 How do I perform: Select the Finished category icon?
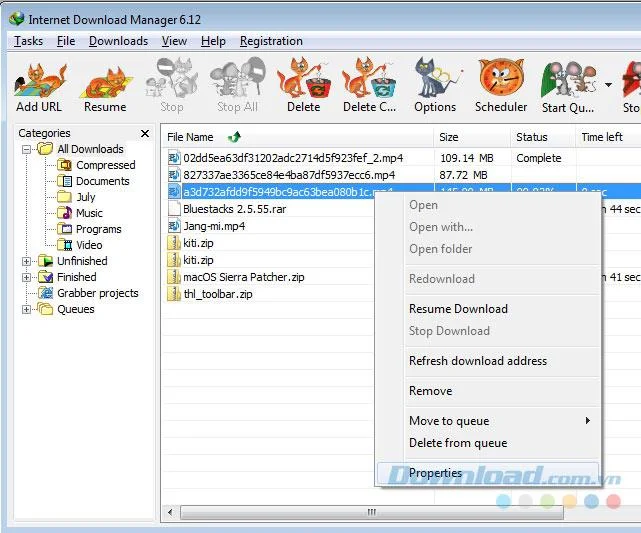(45, 277)
